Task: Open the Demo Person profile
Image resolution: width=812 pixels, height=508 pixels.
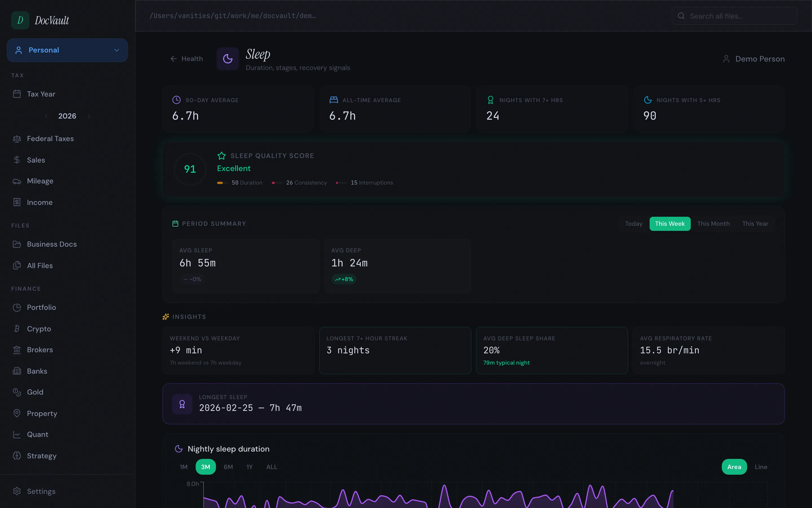Action: click(x=753, y=59)
